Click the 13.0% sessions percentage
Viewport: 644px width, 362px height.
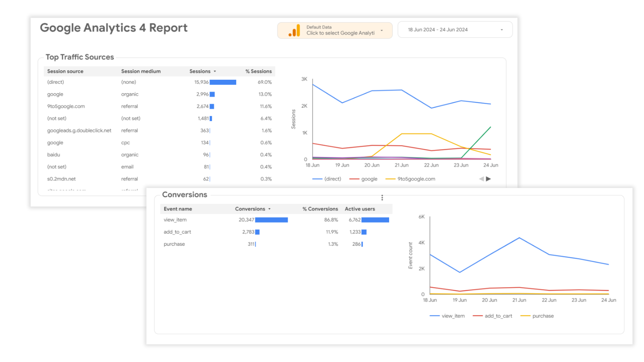click(265, 94)
